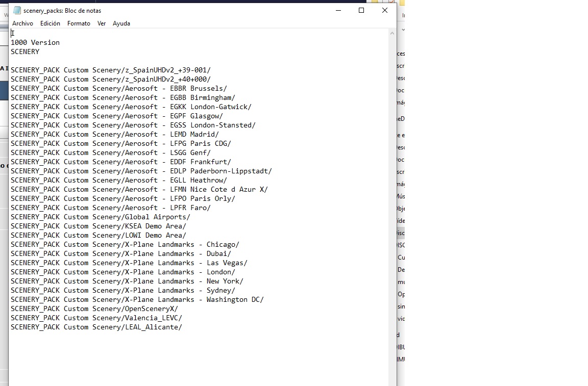The height and width of the screenshot is (386, 588).
Task: Maximize the scenery_packs Notepad window
Action: pyautogui.click(x=361, y=11)
